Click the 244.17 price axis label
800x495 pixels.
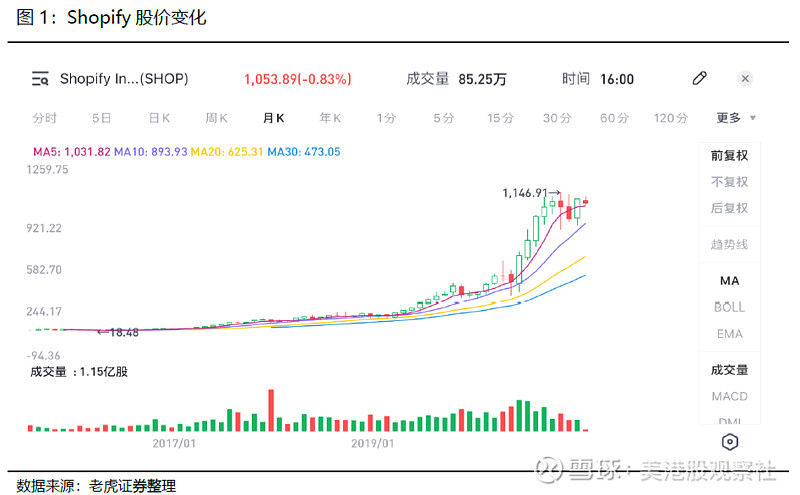pos(44,312)
